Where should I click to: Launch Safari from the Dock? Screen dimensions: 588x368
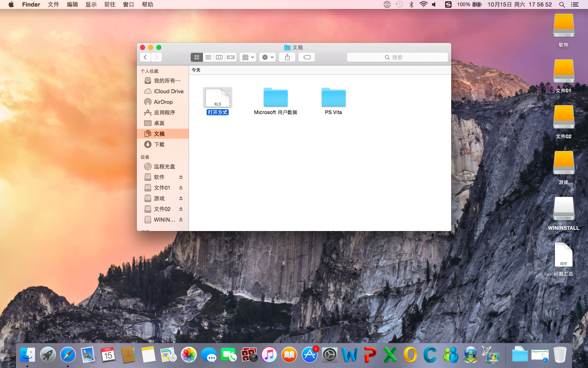[68, 355]
